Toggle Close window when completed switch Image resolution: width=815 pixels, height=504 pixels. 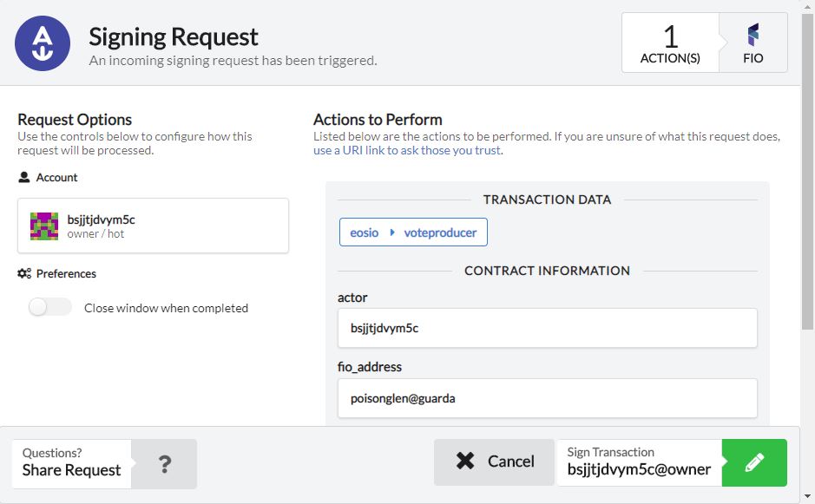pyautogui.click(x=50, y=307)
